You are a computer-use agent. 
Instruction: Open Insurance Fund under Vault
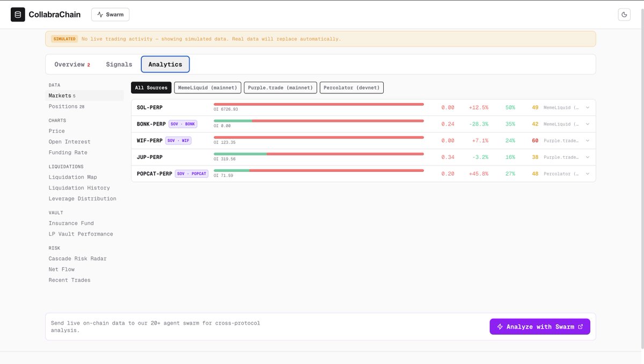click(x=84, y=223)
